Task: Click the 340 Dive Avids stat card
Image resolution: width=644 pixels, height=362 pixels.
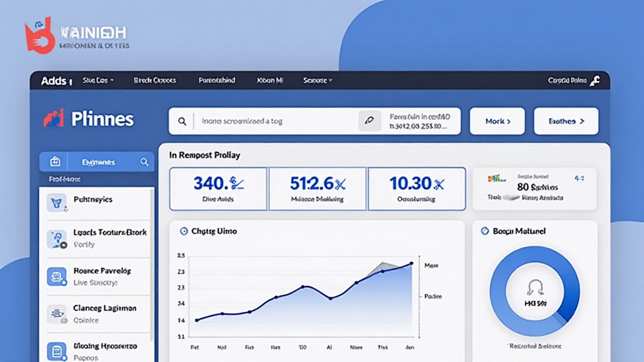Action: [x=218, y=189]
